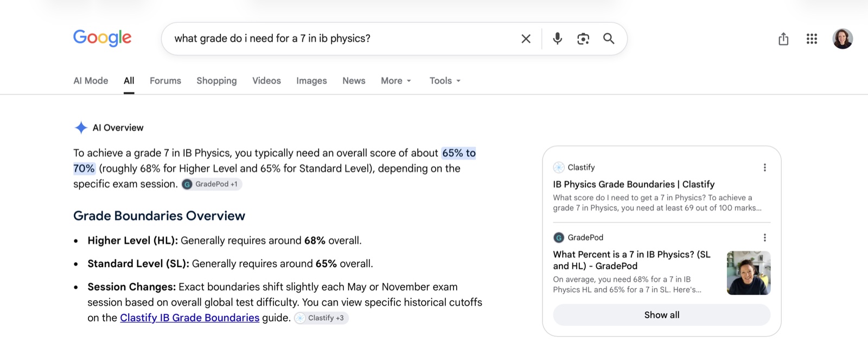868x342 pixels.
Task: Select the All results tab
Action: click(129, 80)
